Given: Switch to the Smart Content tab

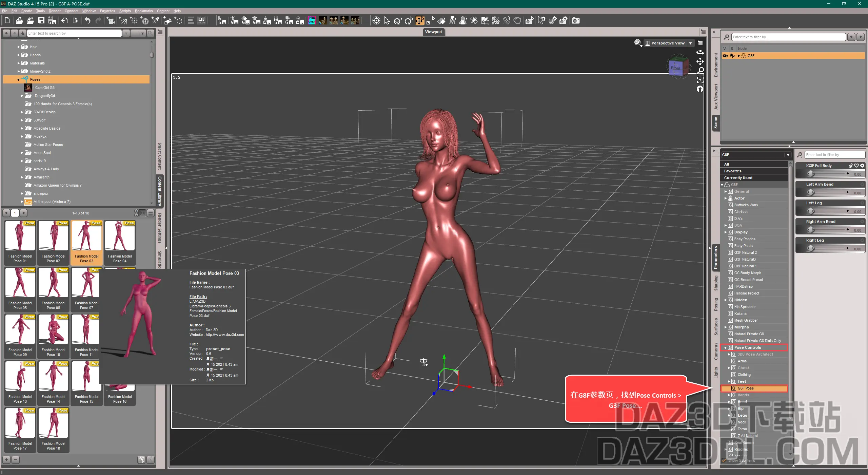Looking at the screenshot, I should pyautogui.click(x=160, y=156).
